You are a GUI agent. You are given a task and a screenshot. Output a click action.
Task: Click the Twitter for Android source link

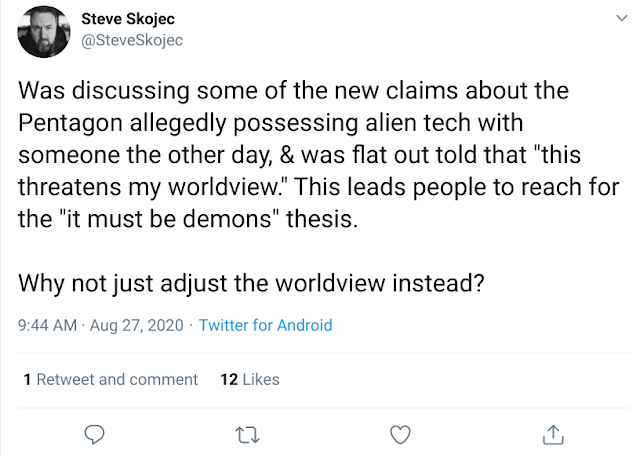(265, 325)
